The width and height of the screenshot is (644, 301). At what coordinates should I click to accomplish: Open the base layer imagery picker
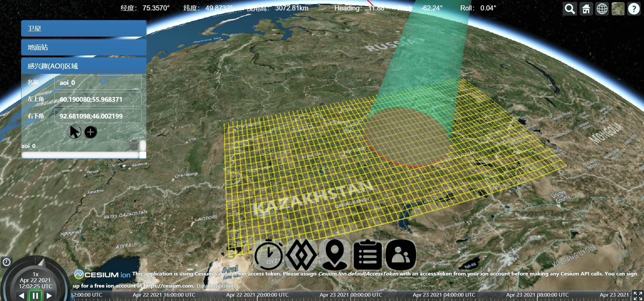click(x=618, y=9)
